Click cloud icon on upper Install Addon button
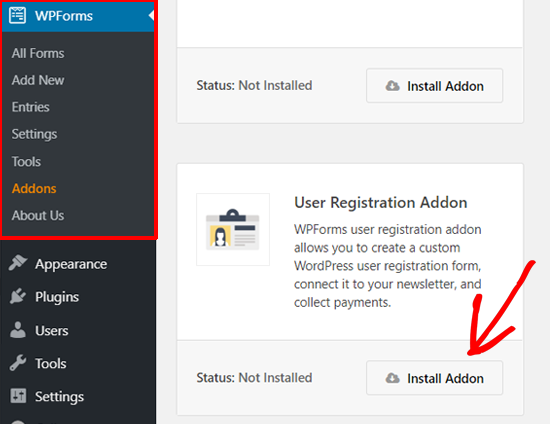Viewport: 550px width, 424px height. 393,86
